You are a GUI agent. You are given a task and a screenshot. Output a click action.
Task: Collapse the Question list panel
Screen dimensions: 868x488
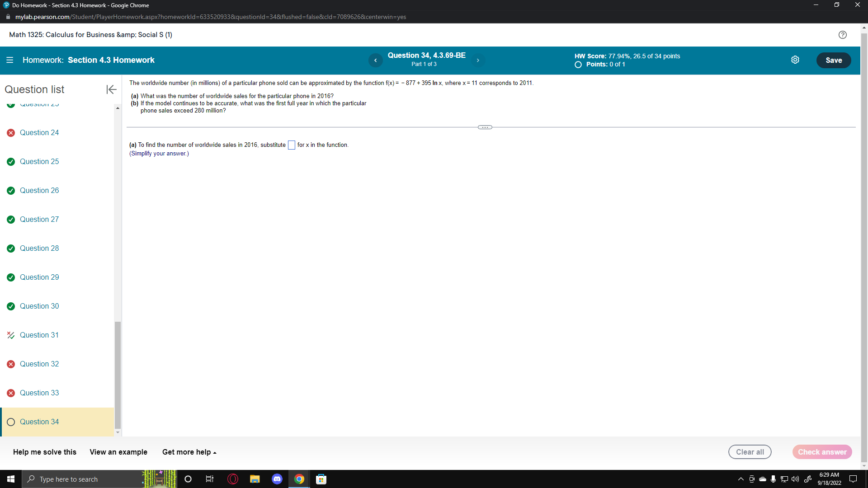111,89
